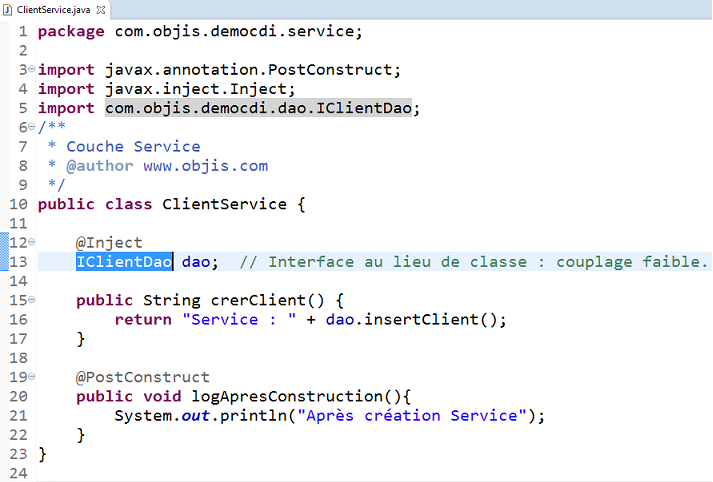
Task: Collapse the crerClient method fold at line 15
Action: (31, 300)
